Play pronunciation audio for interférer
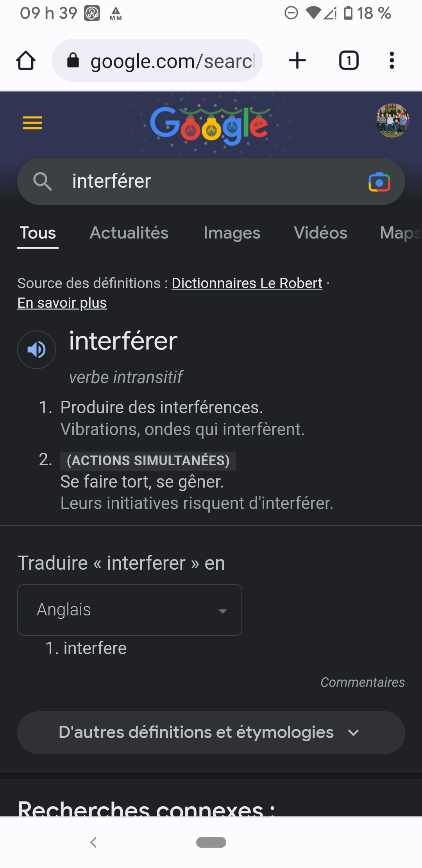The width and height of the screenshot is (422, 868). 37,350
